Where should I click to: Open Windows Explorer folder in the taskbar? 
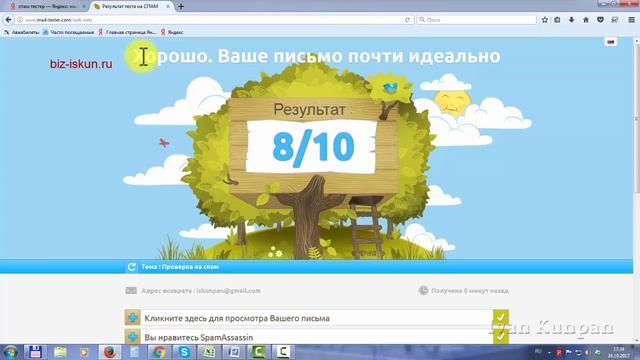[60, 352]
